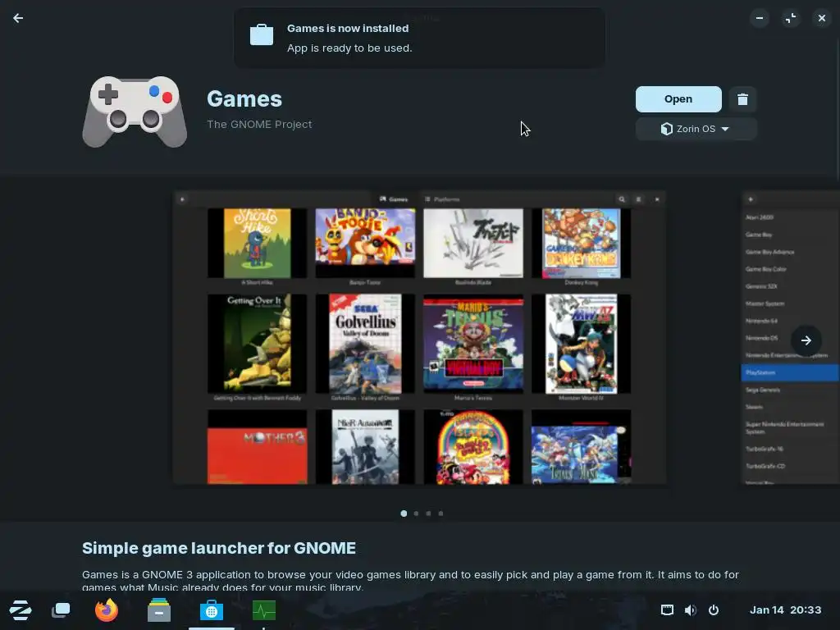Expand the Zorin OS source dropdown
This screenshot has width=840, height=630.
696,129
